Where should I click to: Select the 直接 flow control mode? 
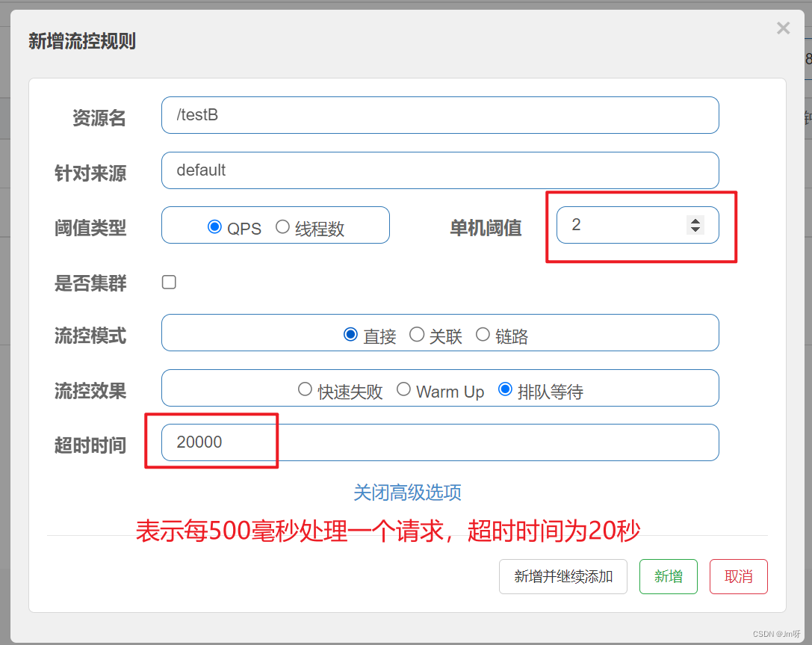coord(350,334)
